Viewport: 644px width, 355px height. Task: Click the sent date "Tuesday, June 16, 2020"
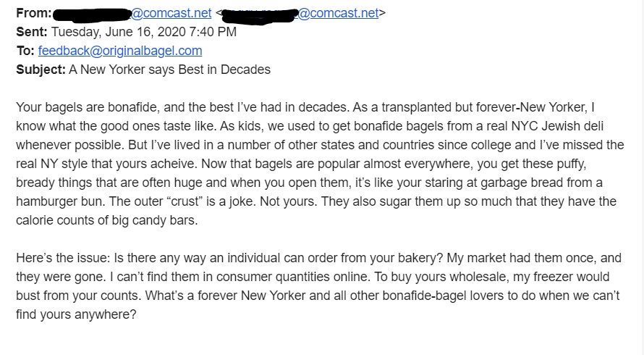(x=118, y=32)
